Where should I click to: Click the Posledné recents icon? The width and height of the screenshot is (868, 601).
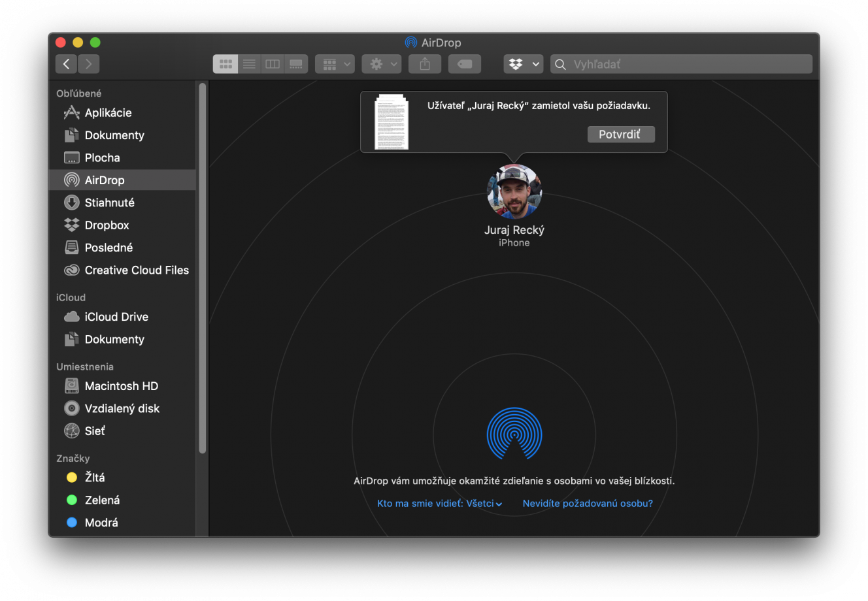click(x=71, y=248)
